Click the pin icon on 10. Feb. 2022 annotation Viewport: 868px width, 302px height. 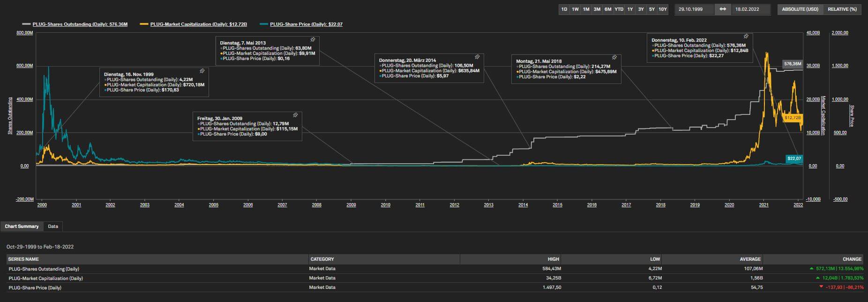(746, 36)
